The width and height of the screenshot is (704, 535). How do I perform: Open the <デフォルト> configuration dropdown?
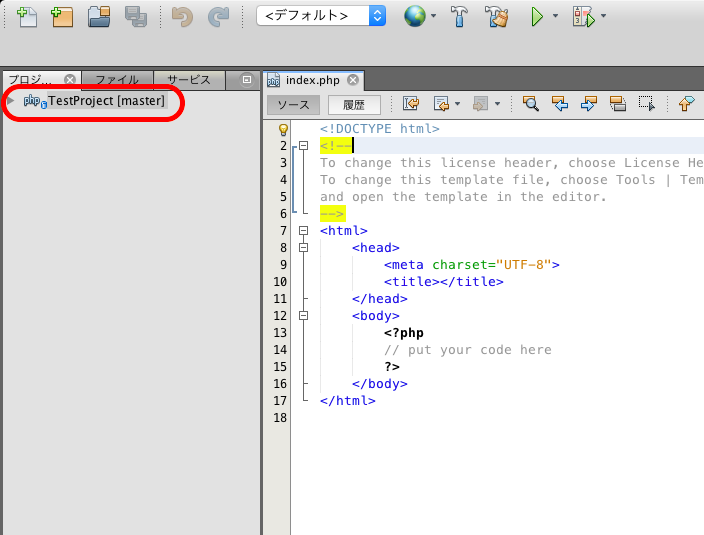(x=321, y=16)
